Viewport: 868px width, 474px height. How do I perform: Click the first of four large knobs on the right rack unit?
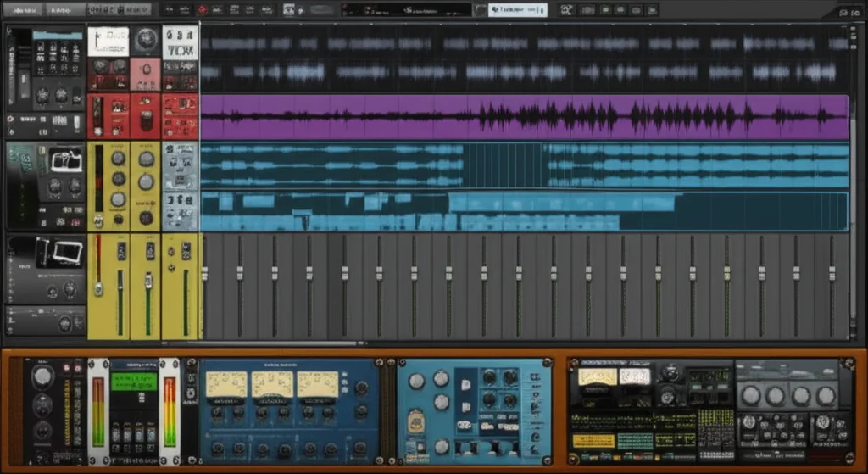coord(751,395)
